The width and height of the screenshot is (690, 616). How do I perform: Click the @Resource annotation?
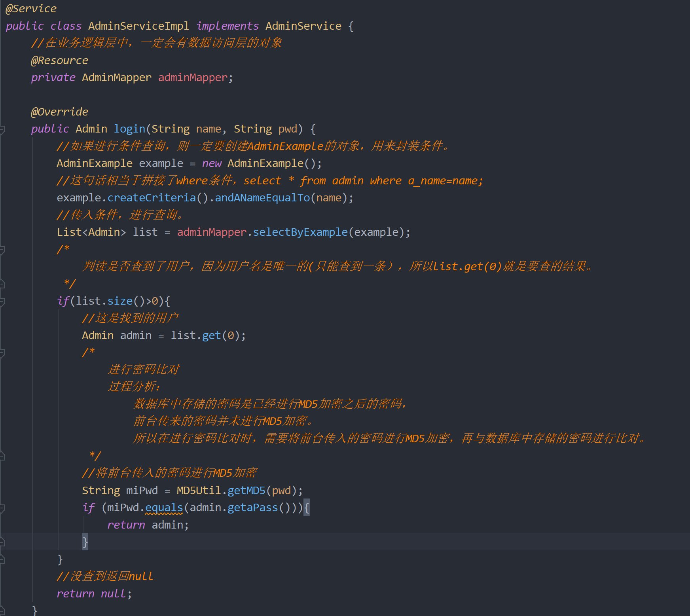(60, 61)
